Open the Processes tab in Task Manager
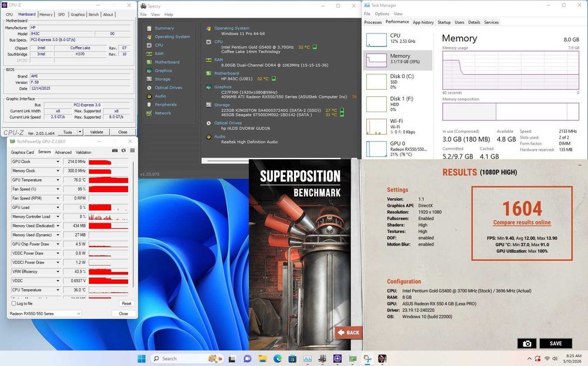This screenshot has width=588, height=366. 373,22
